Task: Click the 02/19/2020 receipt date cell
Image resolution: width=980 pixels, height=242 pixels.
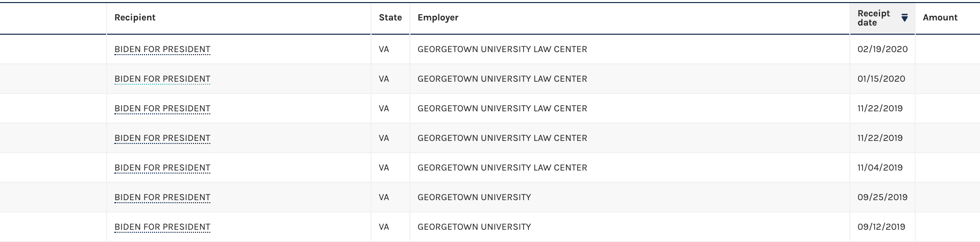Action: [882, 50]
